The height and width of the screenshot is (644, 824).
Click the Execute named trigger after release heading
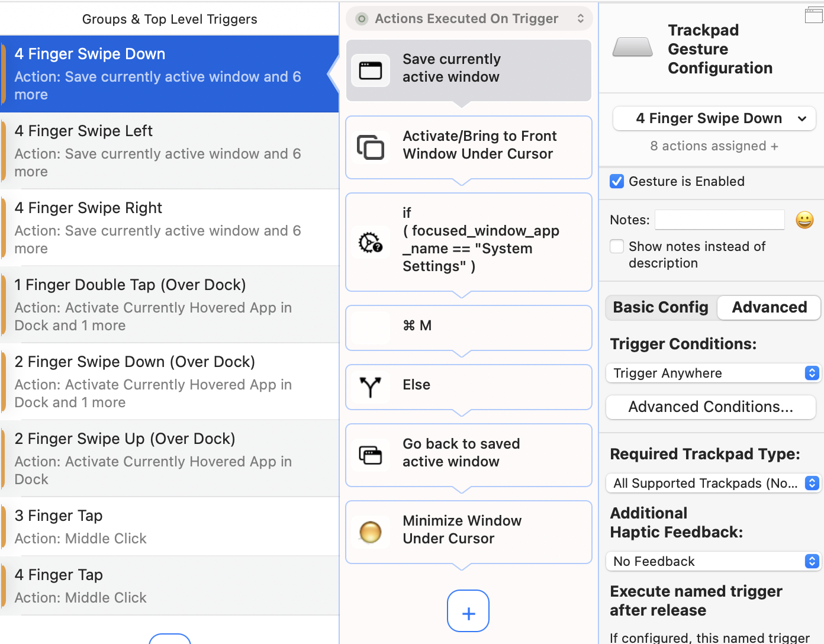coord(696,601)
